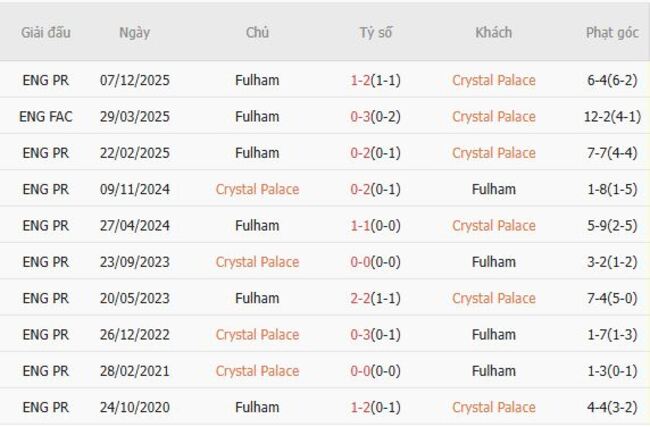650x427 pixels.
Task: Click corner stats 12-2(4-1) cell
Action: point(612,116)
